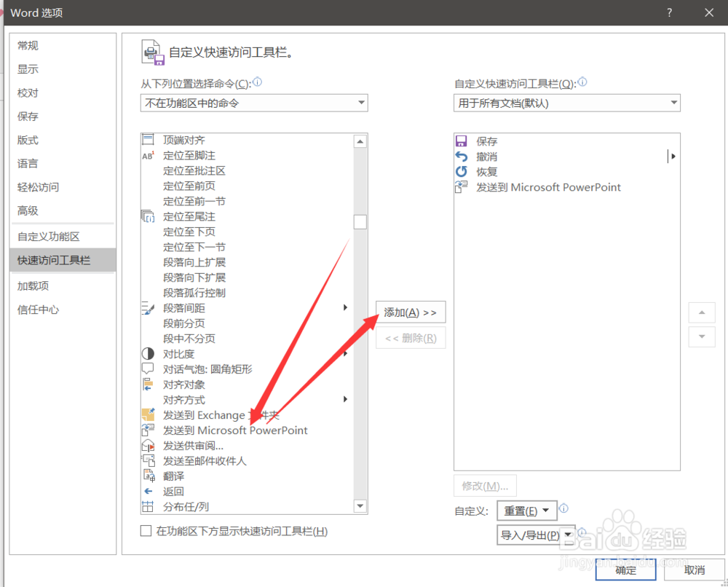Click the 返回 (Return) arrow icon

149,491
